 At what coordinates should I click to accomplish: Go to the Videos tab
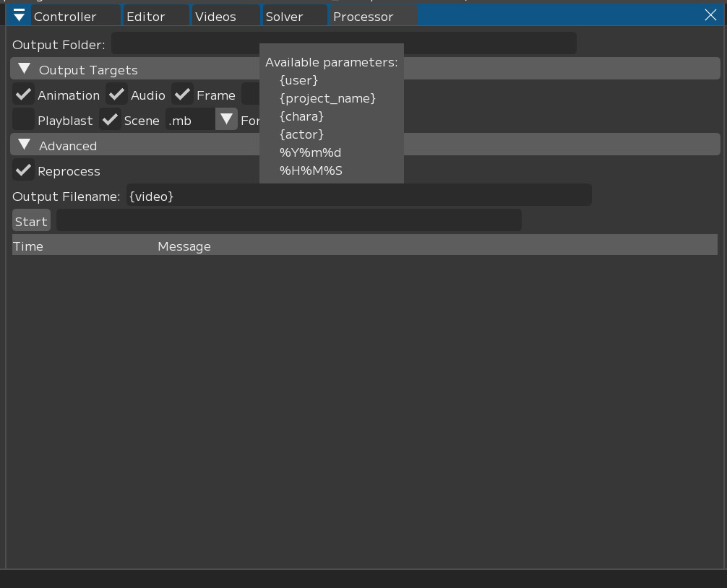coord(215,16)
